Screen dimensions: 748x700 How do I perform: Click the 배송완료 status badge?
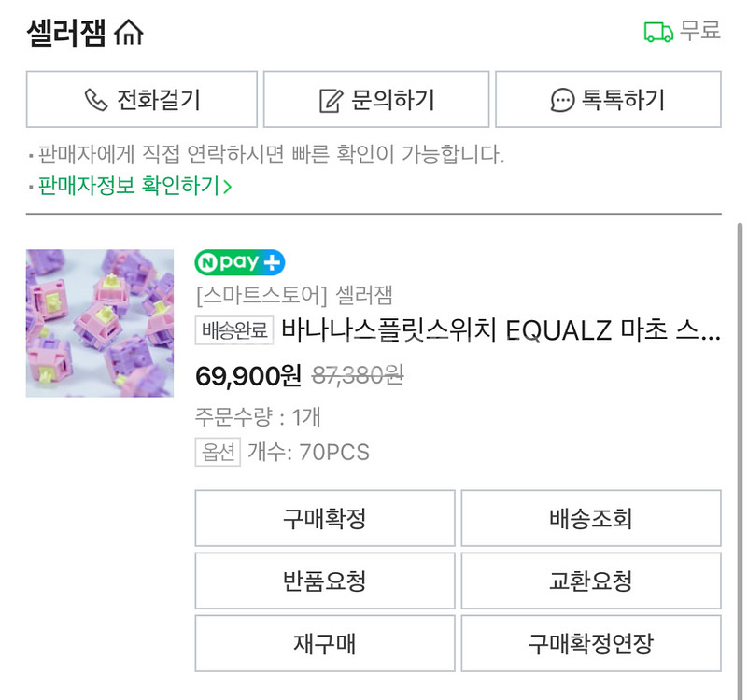click(x=234, y=330)
